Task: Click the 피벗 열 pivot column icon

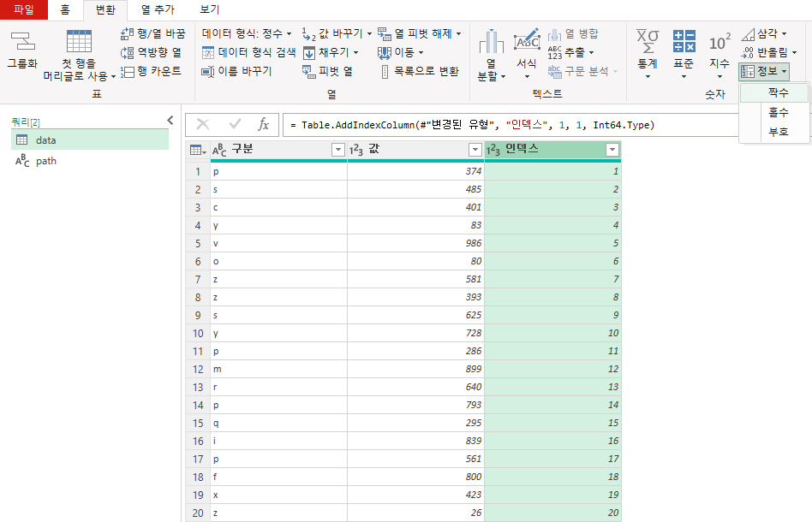Action: 308,71
